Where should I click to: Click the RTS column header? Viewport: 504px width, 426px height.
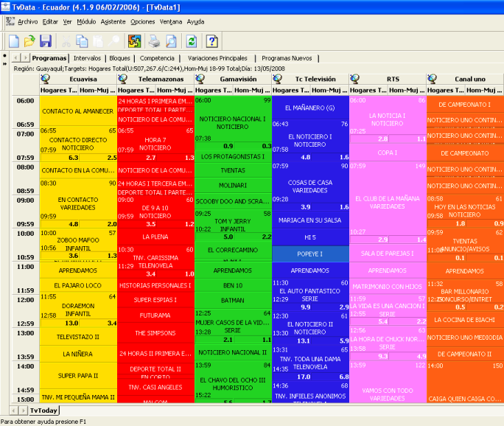pos(388,79)
